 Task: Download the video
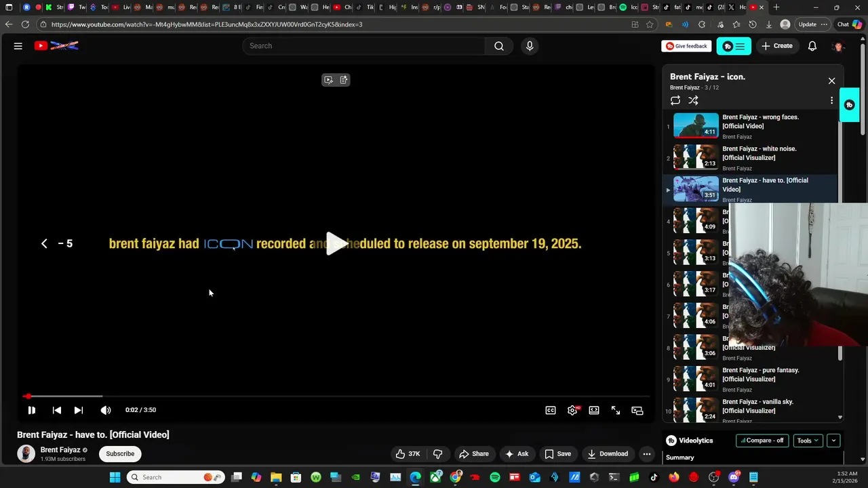(x=608, y=454)
